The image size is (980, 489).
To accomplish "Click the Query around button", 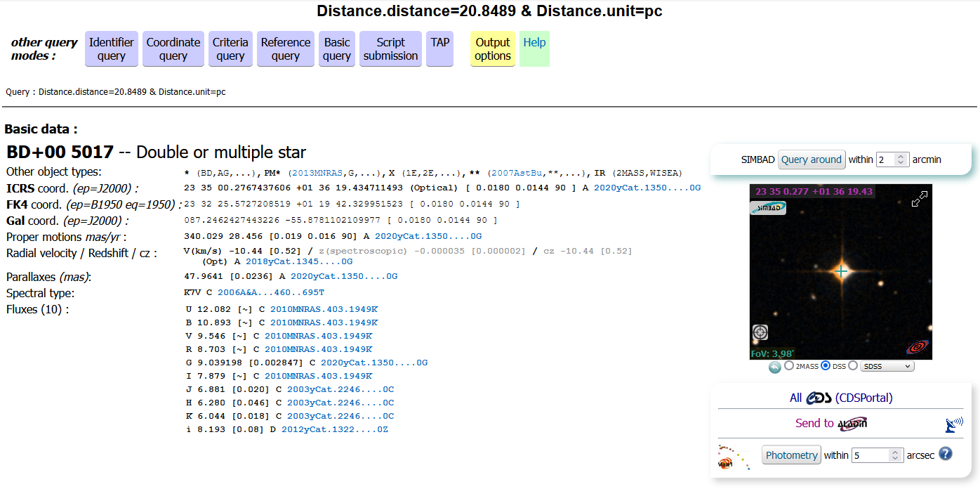I will (812, 159).
